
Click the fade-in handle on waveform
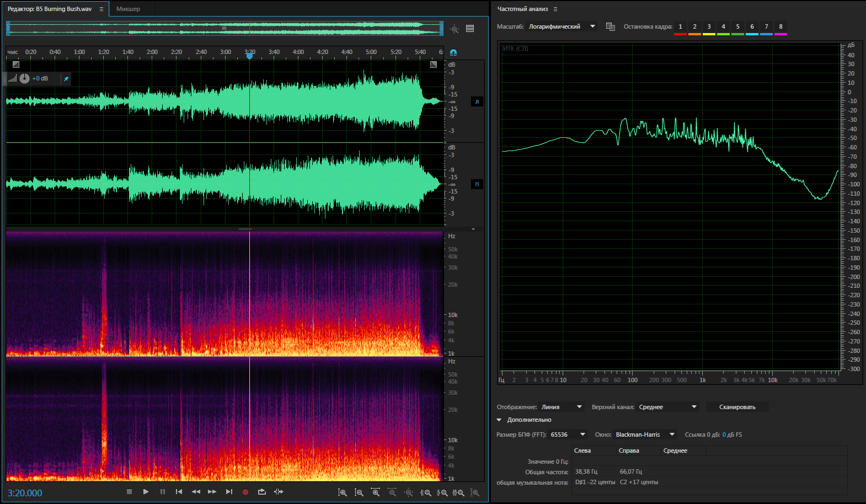point(16,65)
